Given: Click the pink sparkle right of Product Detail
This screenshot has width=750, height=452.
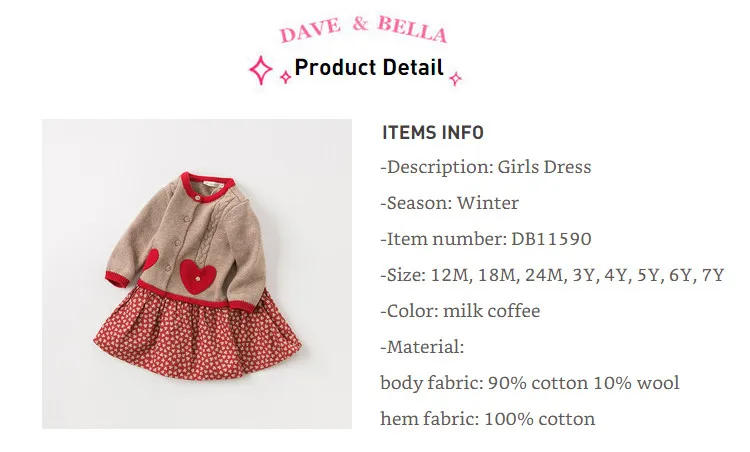Looking at the screenshot, I should [455, 78].
